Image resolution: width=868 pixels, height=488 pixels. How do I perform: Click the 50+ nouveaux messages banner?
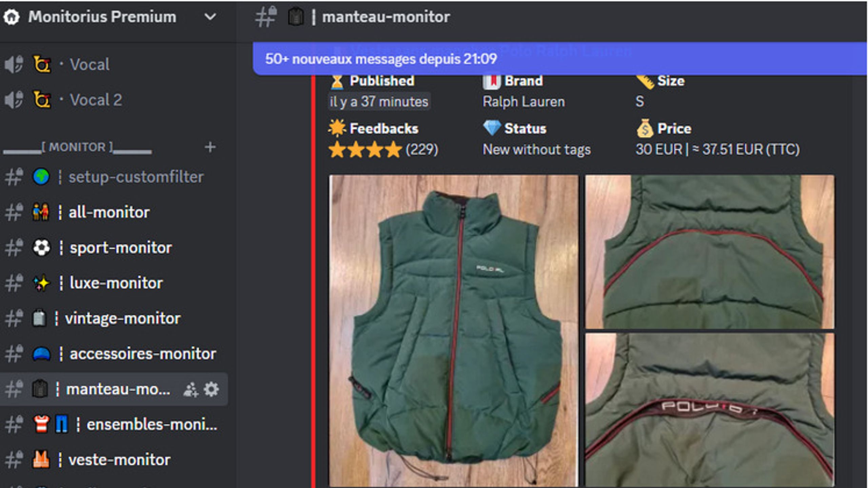(559, 59)
